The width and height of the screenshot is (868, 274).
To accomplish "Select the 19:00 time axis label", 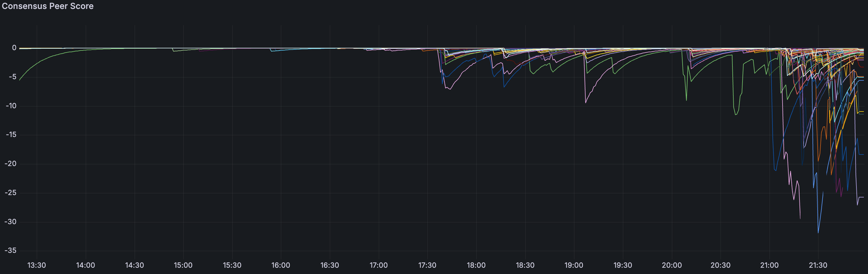I will (x=574, y=266).
